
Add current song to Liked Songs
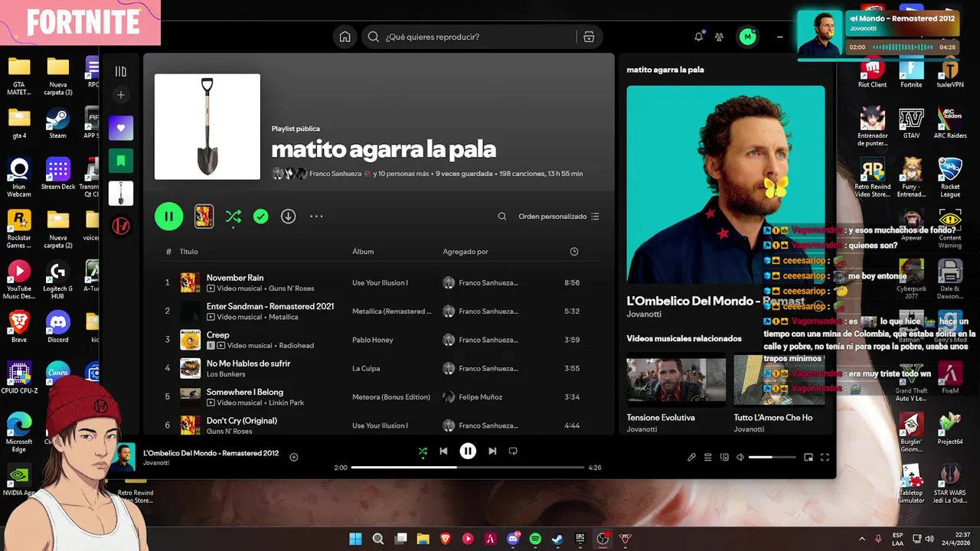pyautogui.click(x=293, y=457)
